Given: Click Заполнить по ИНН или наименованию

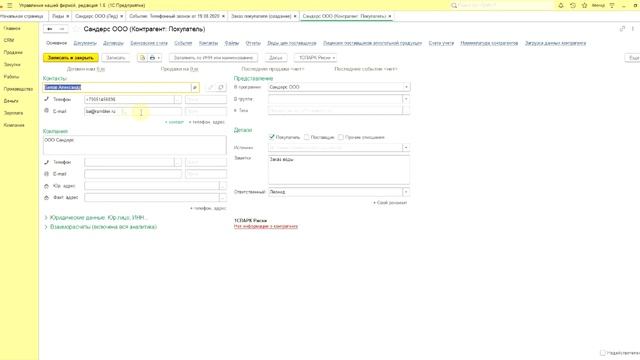Looking at the screenshot, I should coord(213,58).
